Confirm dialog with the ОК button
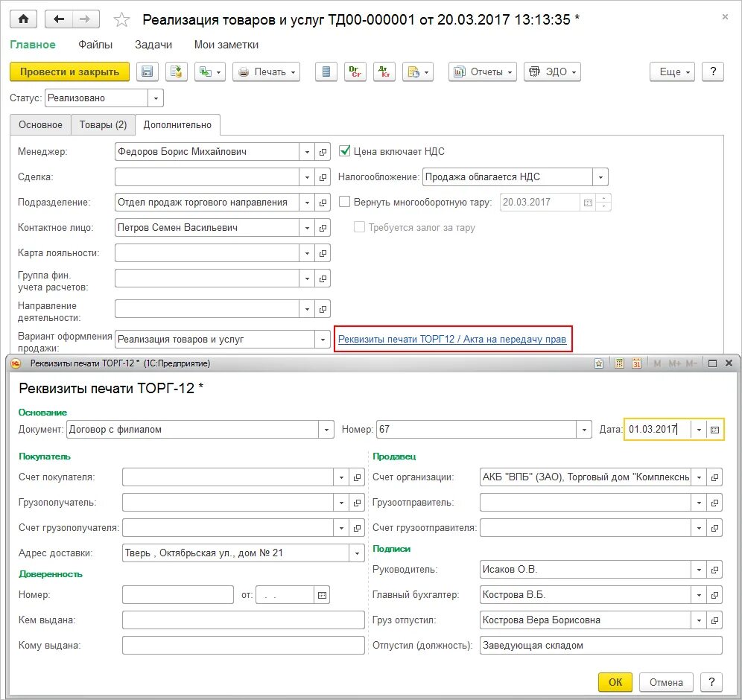Image resolution: width=742 pixels, height=700 pixels. 615,682
